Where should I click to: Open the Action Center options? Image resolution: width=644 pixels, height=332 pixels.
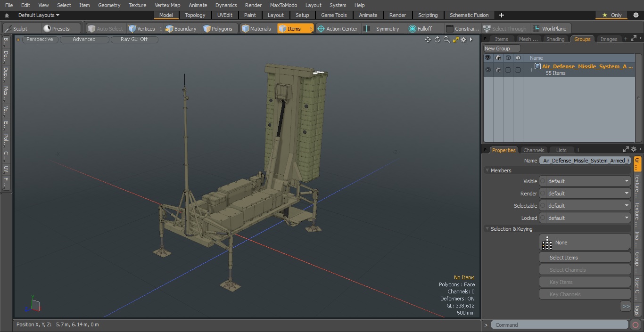coord(337,29)
